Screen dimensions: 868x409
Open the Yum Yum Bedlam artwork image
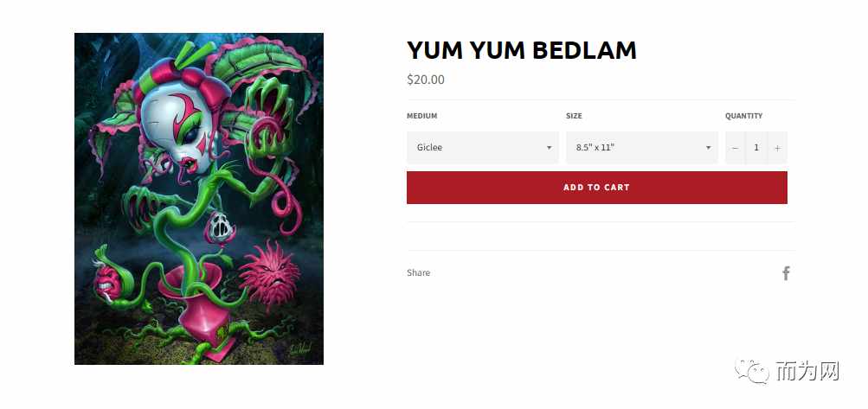click(x=199, y=199)
